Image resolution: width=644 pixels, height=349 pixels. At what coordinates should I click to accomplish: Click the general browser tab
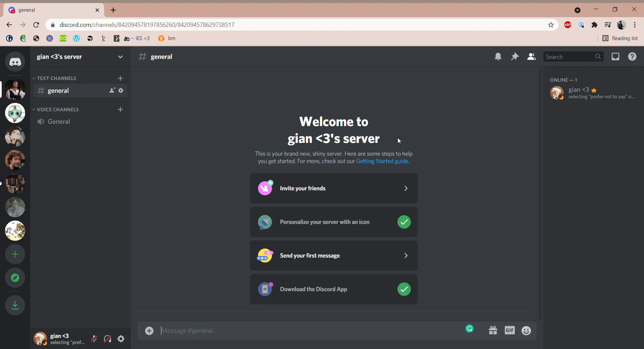tap(54, 10)
